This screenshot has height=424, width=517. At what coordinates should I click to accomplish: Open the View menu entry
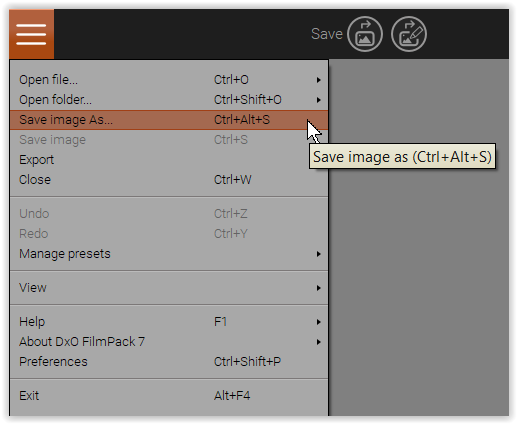tap(169, 288)
